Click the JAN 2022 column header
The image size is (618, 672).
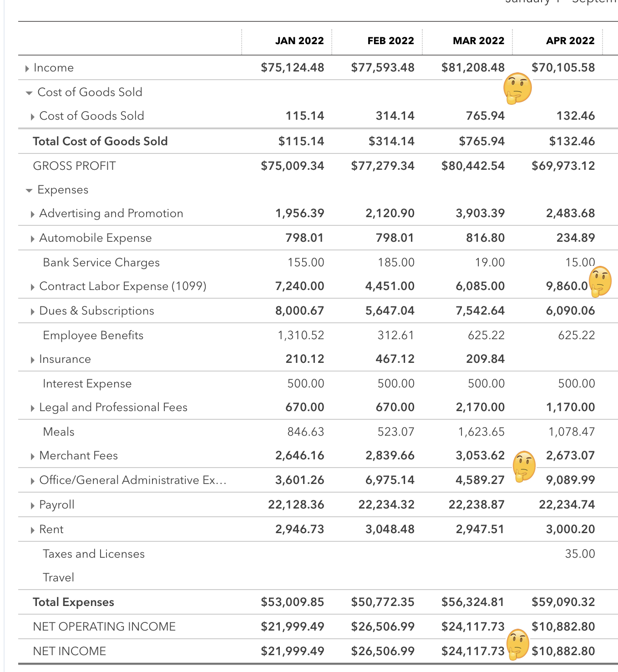pyautogui.click(x=299, y=41)
